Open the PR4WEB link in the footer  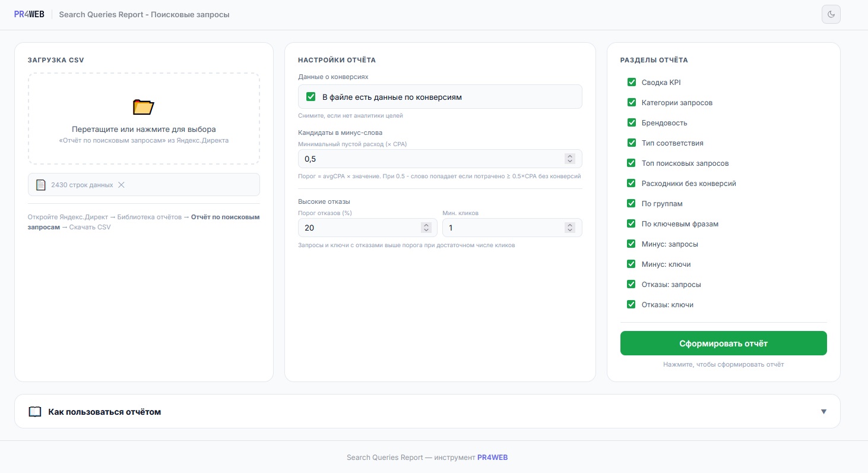tap(492, 458)
